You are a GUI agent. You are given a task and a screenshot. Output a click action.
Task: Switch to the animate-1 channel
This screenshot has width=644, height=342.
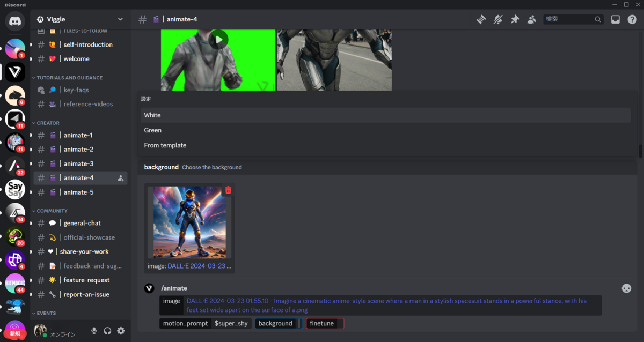click(80, 135)
